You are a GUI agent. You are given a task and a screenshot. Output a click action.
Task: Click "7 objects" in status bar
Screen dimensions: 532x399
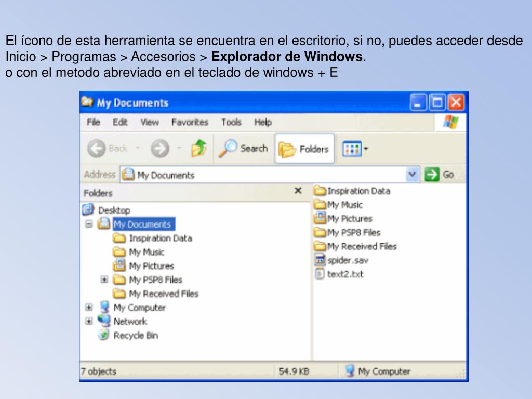(98, 371)
